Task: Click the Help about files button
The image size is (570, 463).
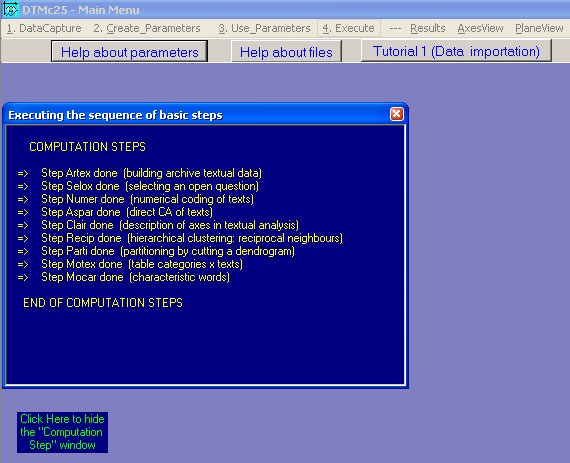Action: pyautogui.click(x=286, y=51)
